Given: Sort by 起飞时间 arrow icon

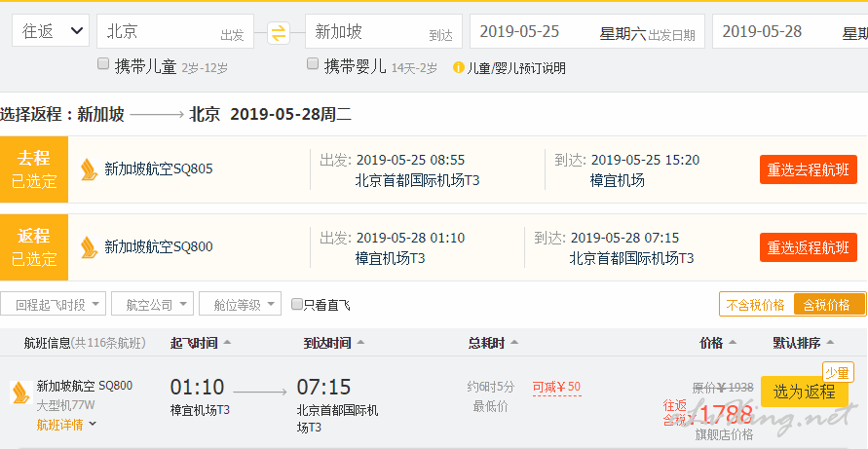Looking at the screenshot, I should 226,343.
